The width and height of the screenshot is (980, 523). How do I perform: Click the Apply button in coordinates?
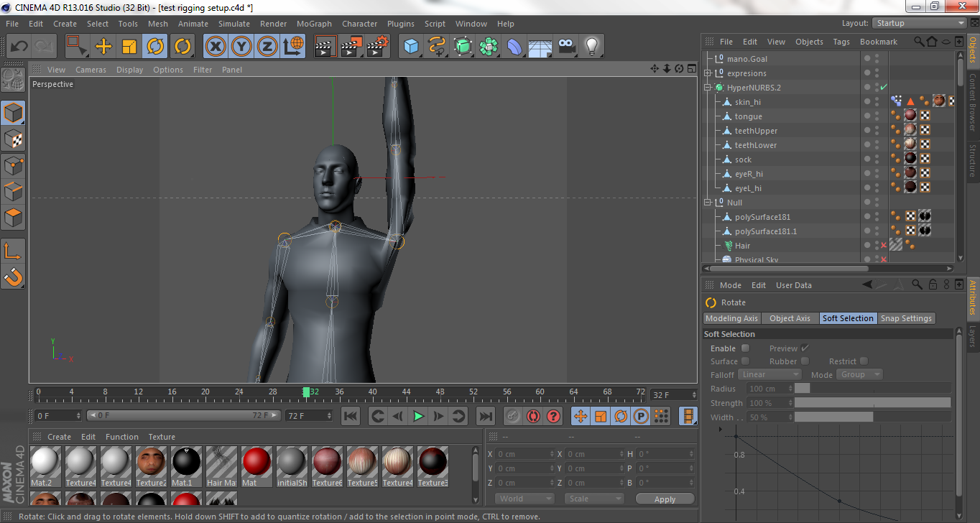pyautogui.click(x=665, y=499)
